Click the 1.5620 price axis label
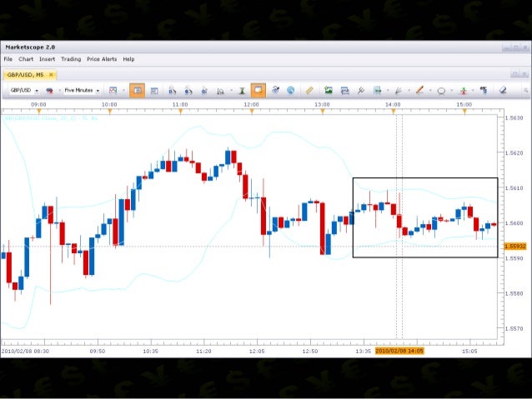This screenshot has width=532, height=399. pos(514,153)
